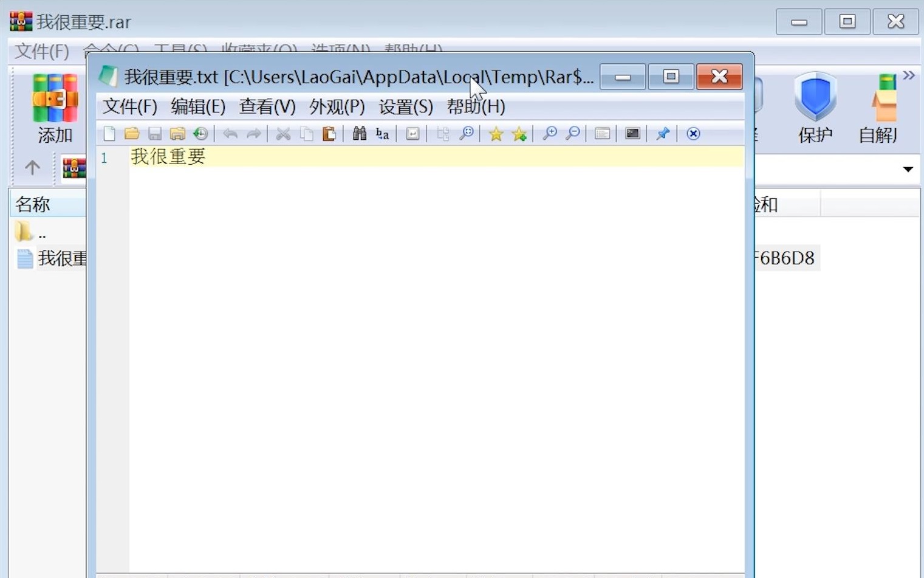924x578 pixels.
Task: Open the 编辑(E) menu
Action: (x=198, y=107)
